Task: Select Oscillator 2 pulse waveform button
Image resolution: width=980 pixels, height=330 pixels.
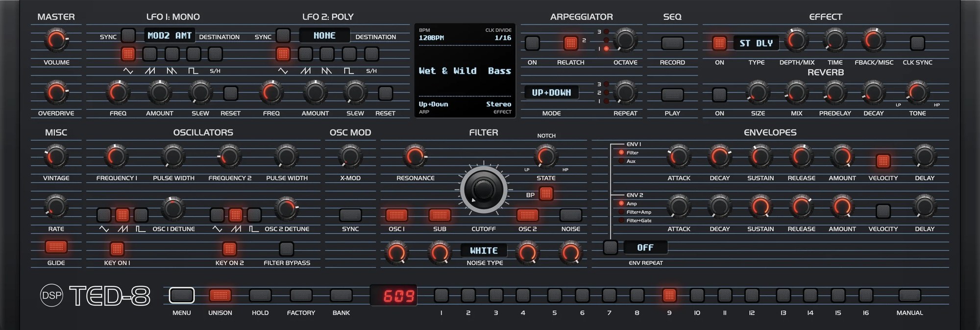Action: pos(254,215)
